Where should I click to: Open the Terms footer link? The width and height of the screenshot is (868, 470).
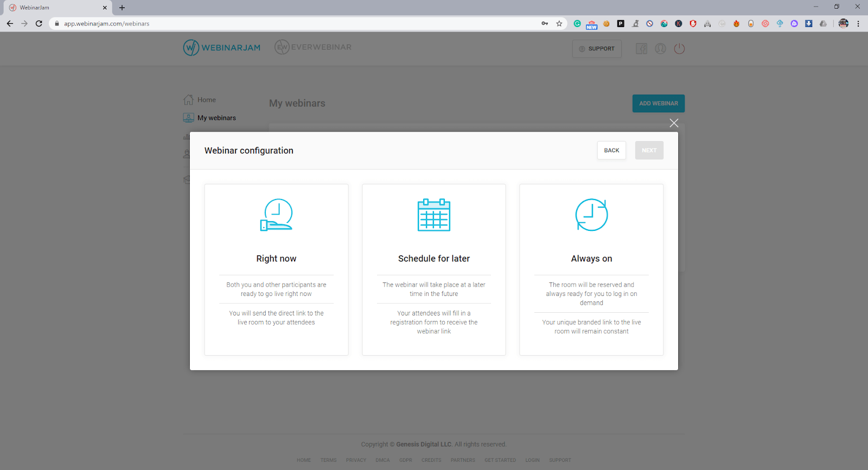coord(328,460)
